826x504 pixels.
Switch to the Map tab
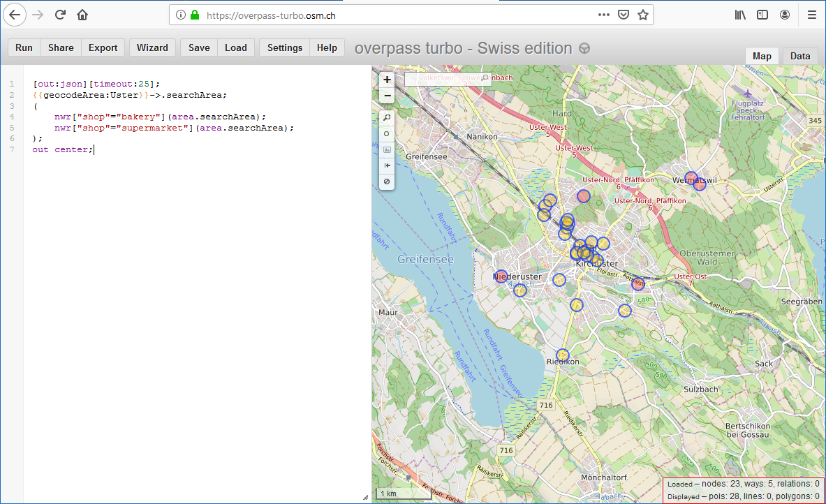click(x=762, y=56)
